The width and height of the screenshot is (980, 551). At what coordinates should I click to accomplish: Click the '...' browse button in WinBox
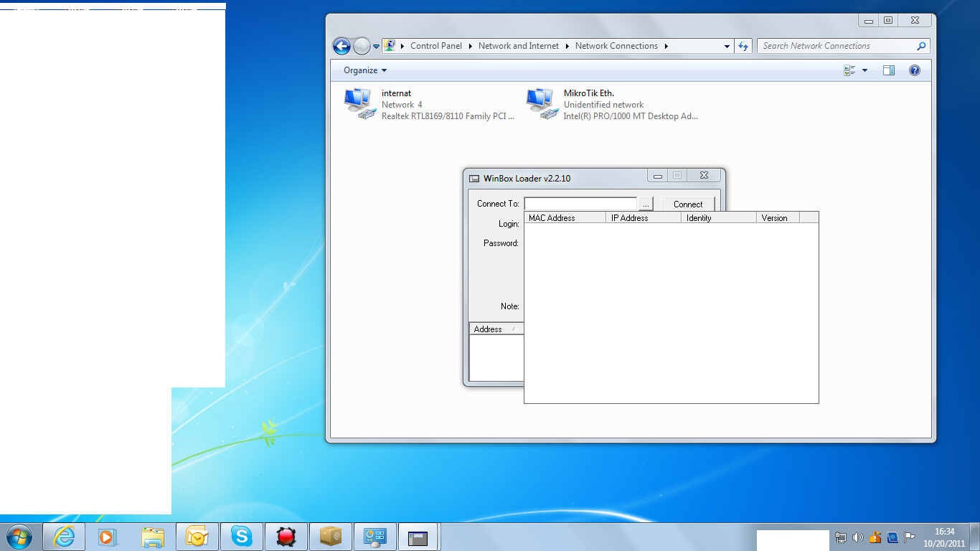click(x=646, y=204)
